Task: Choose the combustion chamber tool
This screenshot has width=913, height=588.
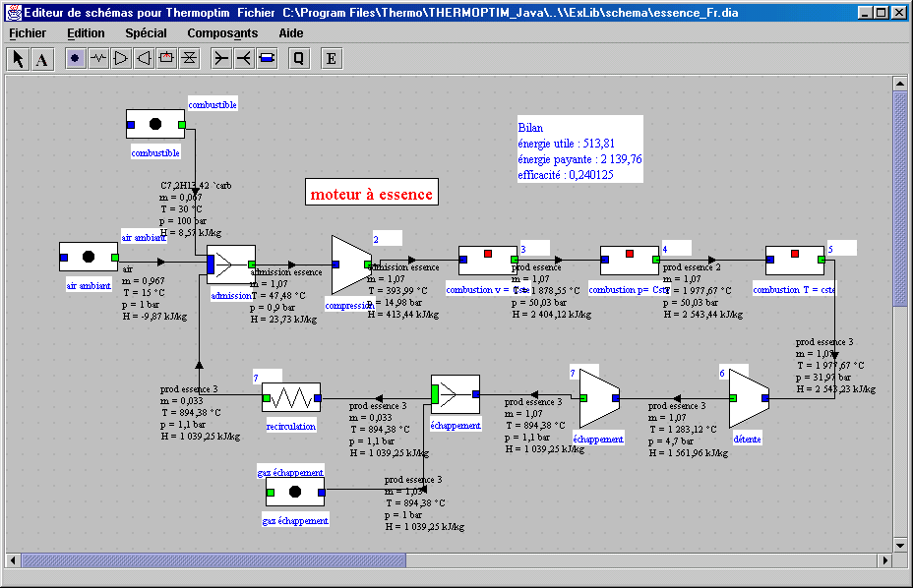Action: pyautogui.click(x=166, y=58)
